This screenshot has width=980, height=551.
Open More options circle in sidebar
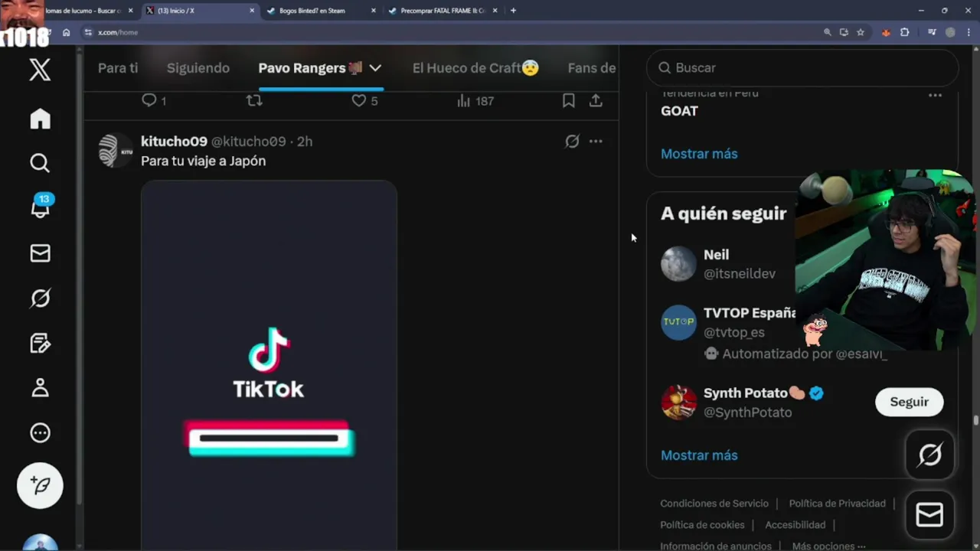40,433
